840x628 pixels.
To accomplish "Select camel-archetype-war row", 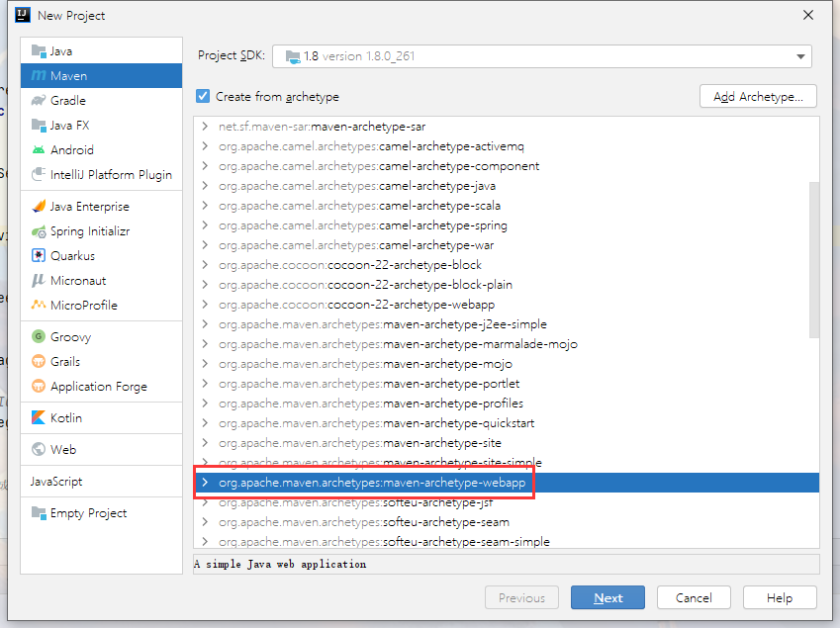I will coord(507,245).
